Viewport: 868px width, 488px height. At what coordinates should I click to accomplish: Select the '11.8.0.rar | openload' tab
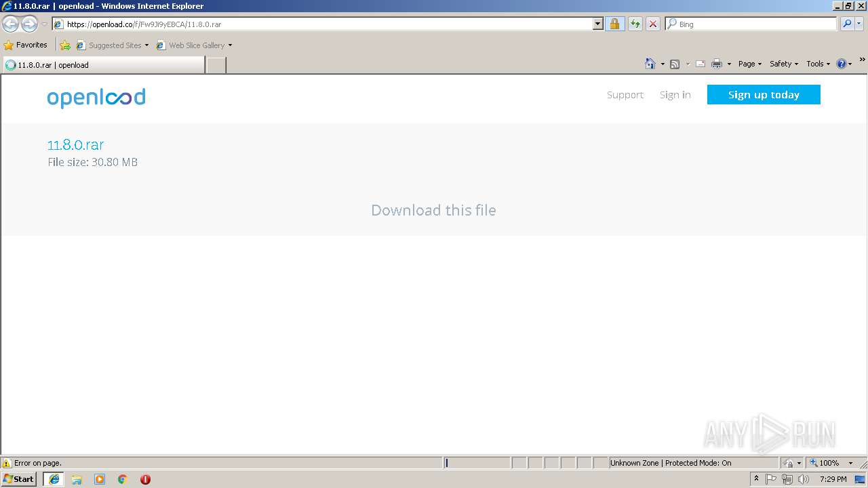pyautogui.click(x=103, y=65)
